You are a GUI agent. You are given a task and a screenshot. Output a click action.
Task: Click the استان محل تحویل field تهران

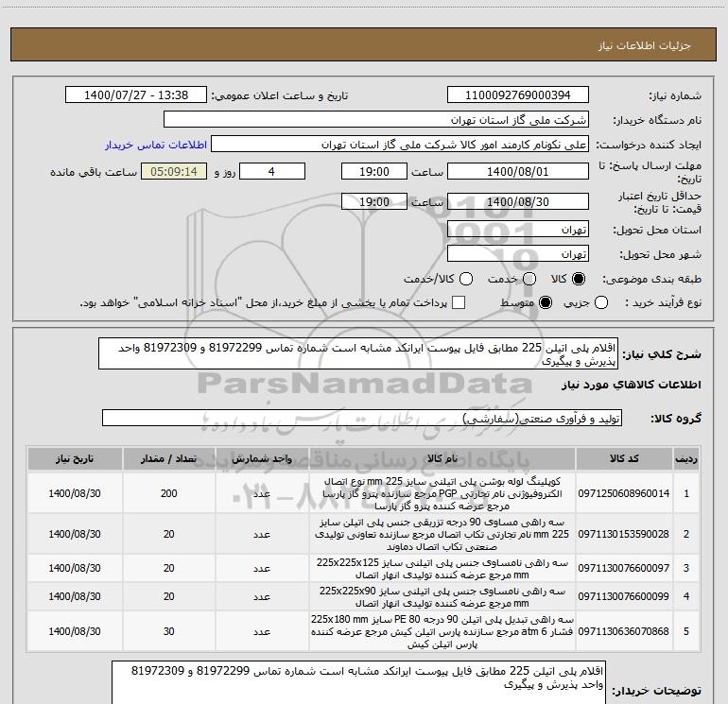click(518, 230)
